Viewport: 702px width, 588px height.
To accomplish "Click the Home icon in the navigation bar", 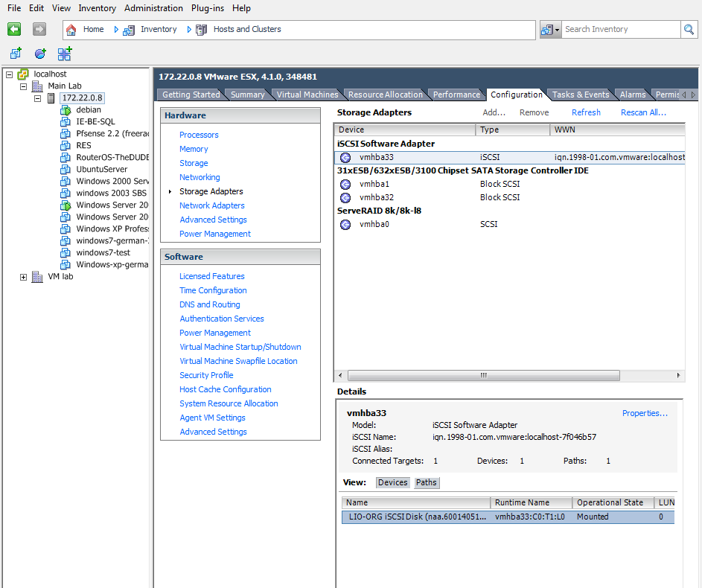I will pyautogui.click(x=71, y=29).
